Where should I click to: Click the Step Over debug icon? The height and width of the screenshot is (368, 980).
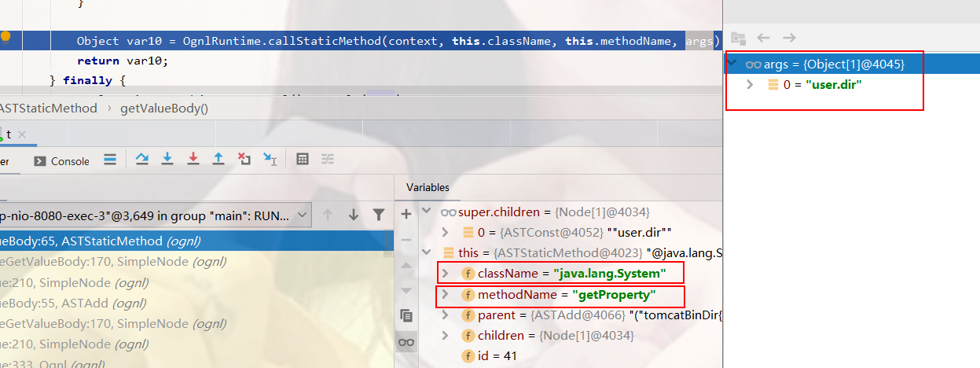[142, 160]
